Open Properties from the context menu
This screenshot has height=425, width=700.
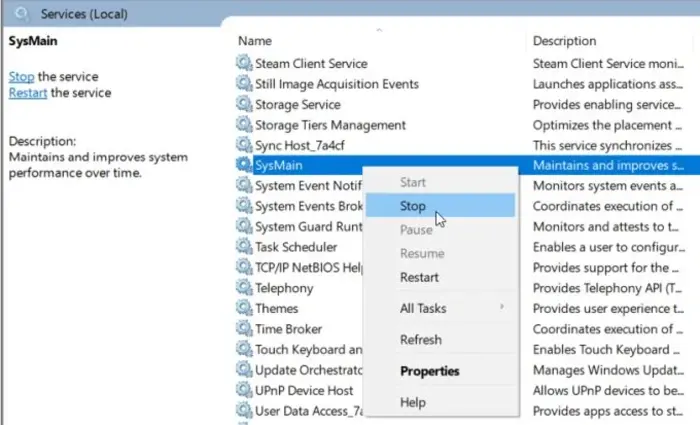tap(430, 371)
